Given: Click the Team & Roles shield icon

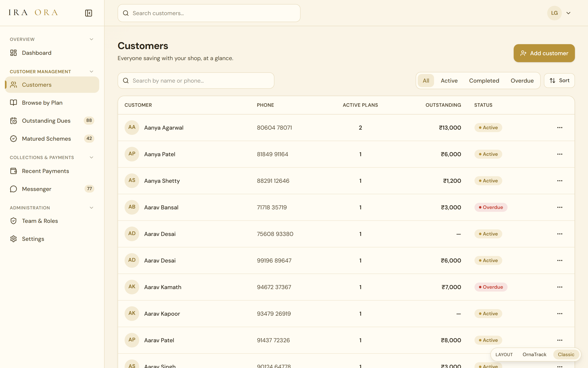Looking at the screenshot, I should point(13,221).
